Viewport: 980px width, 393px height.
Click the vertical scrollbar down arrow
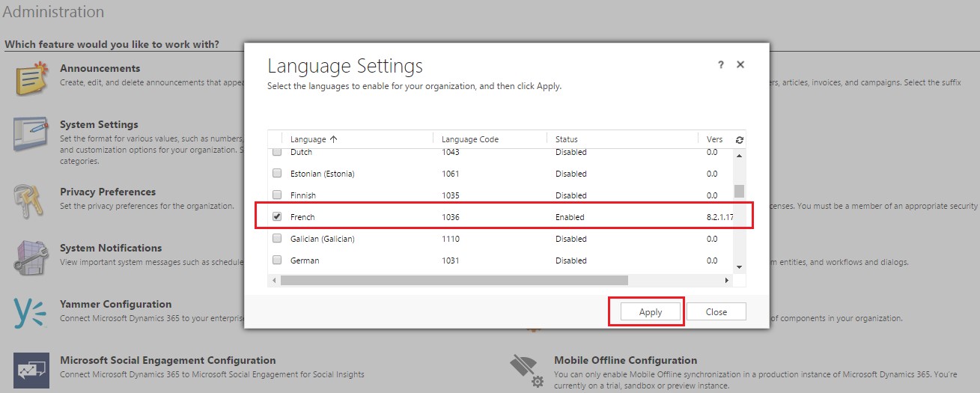point(739,267)
